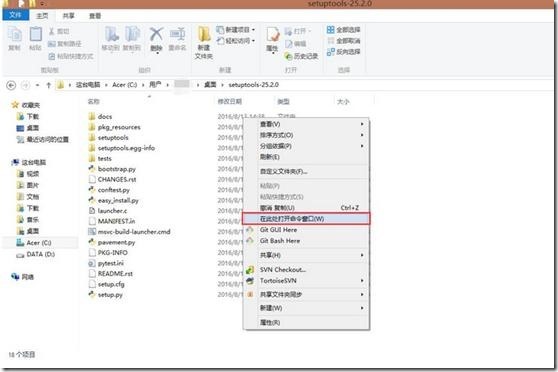Select the pkg_resources folder

pos(114,127)
